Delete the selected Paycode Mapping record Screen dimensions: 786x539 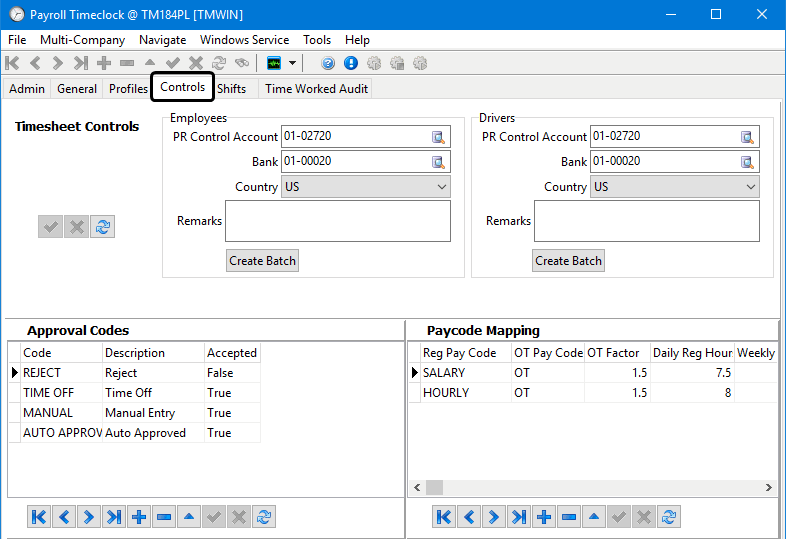[x=569, y=517]
